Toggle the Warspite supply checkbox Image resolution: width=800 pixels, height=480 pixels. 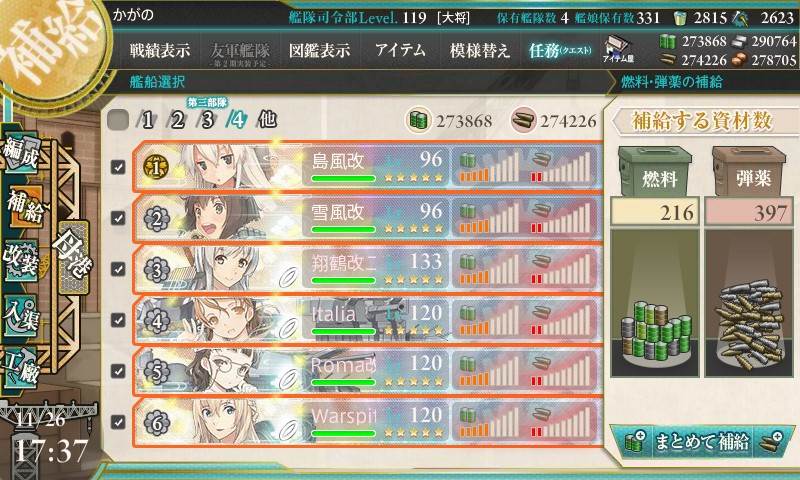tap(118, 422)
